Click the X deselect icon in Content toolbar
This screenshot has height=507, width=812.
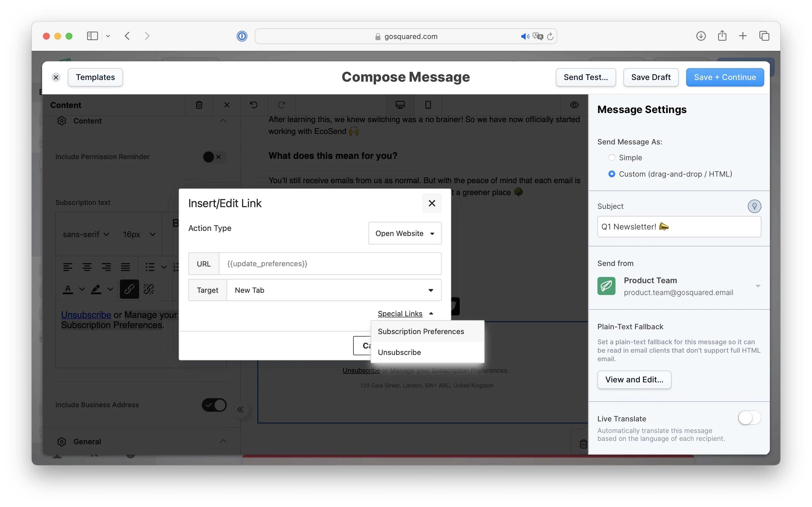227,105
